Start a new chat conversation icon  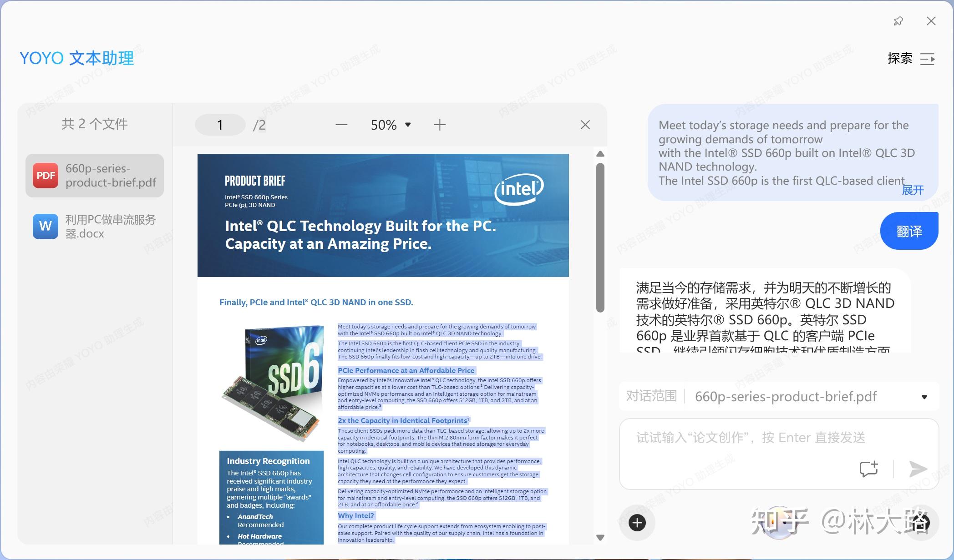868,469
